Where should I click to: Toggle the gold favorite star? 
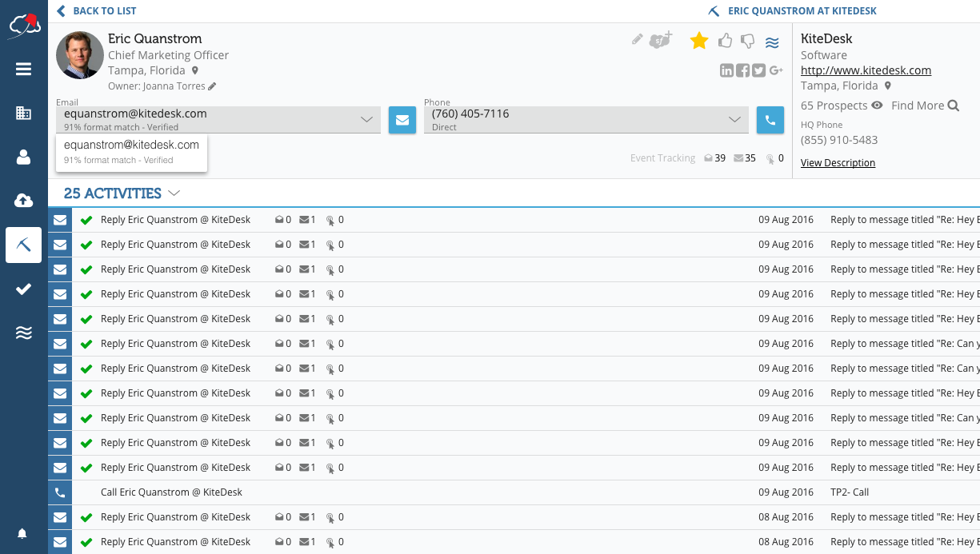coord(699,41)
